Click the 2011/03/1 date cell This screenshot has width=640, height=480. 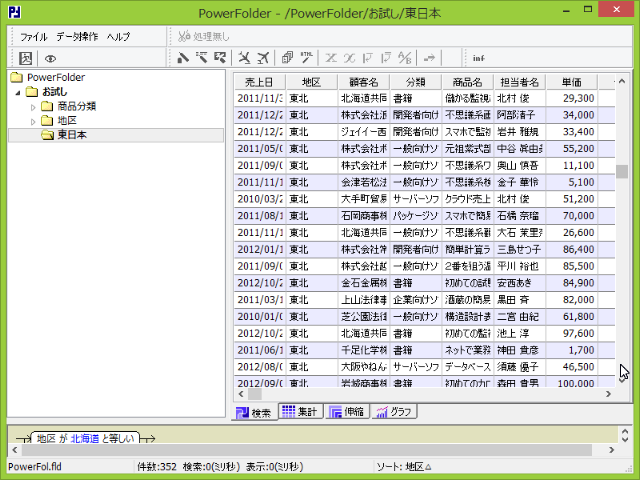click(260, 300)
